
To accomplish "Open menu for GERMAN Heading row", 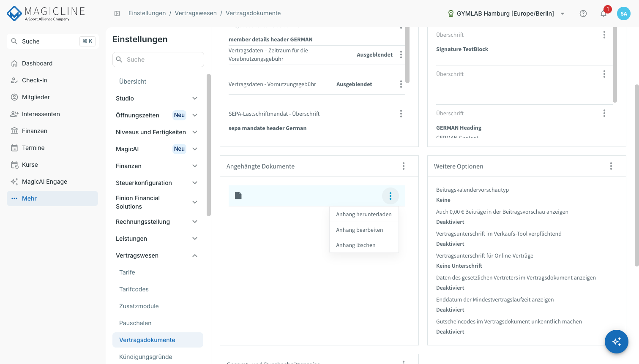I will (x=604, y=114).
